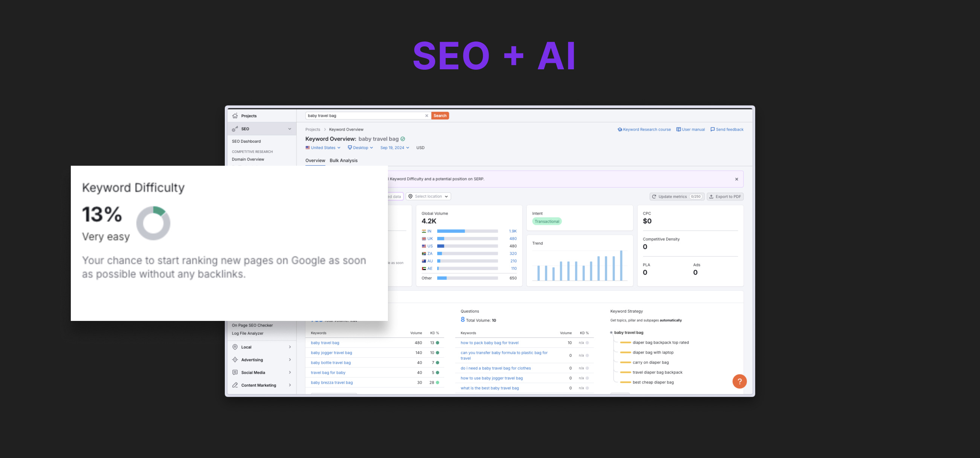980x458 pixels.
Task: Click the South Africa flag row icon
Action: tap(424, 254)
